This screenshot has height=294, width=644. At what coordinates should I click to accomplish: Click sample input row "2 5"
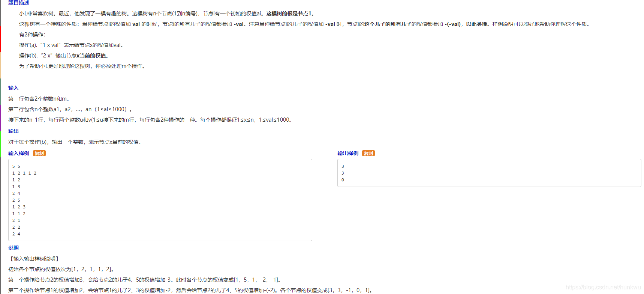click(16, 200)
